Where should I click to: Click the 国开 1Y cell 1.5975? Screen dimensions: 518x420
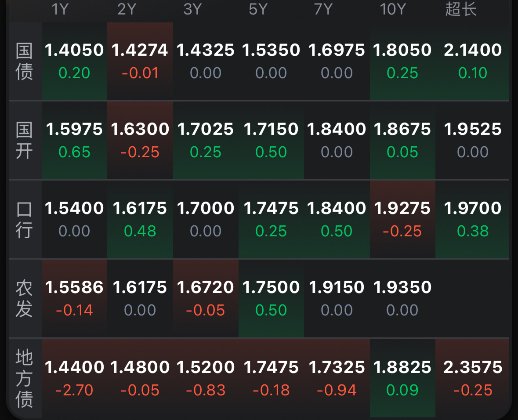tap(74, 140)
